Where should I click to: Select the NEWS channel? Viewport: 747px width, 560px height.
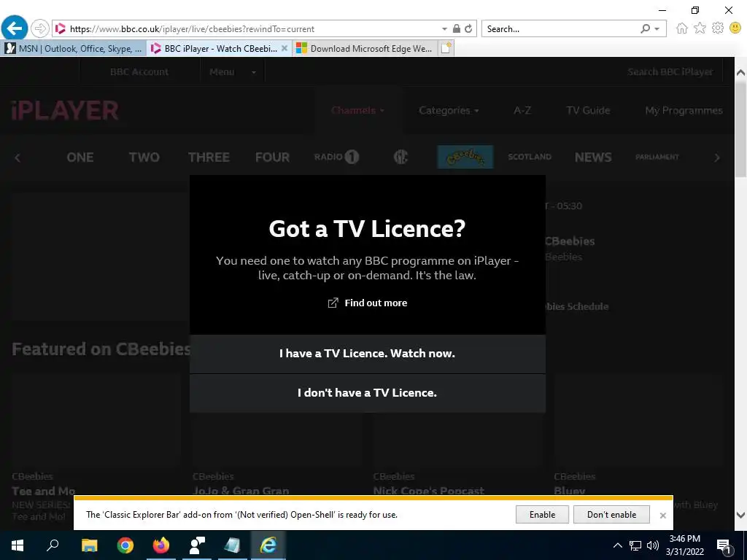tap(592, 157)
